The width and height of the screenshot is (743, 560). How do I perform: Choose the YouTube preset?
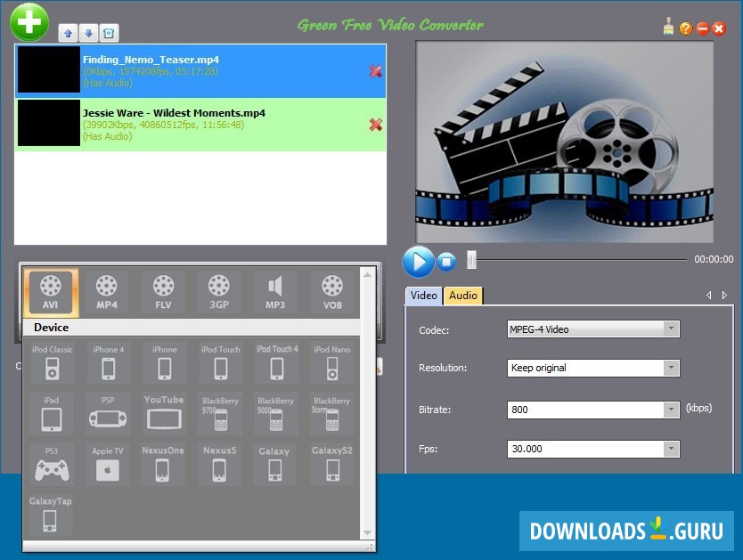coord(164,414)
